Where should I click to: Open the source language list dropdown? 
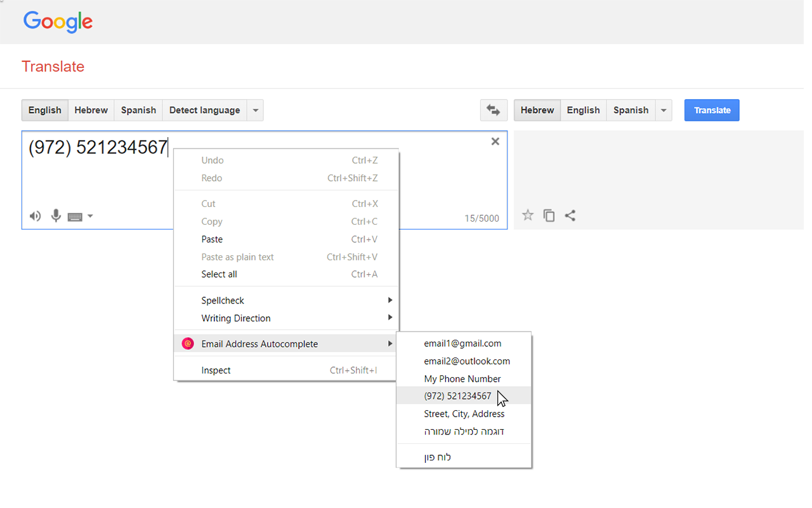click(255, 110)
